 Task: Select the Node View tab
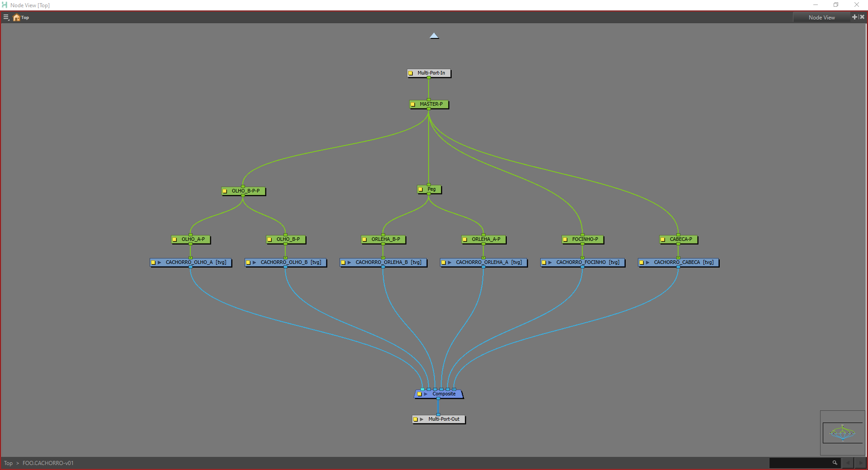click(821, 17)
